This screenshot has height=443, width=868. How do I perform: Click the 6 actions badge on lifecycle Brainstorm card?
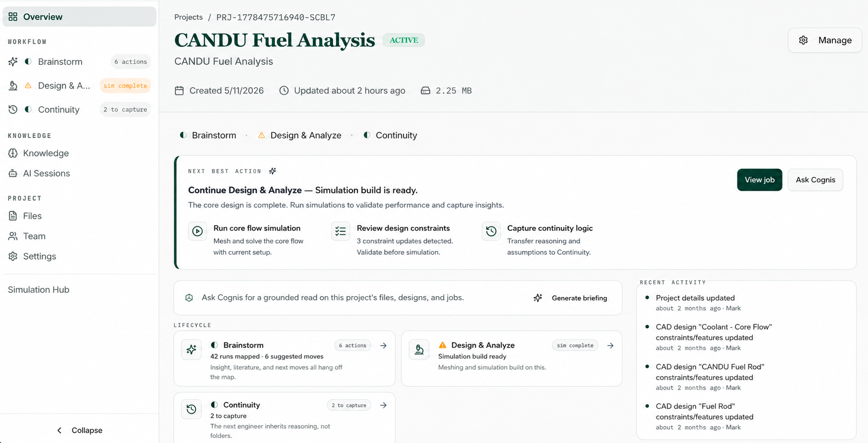point(352,346)
